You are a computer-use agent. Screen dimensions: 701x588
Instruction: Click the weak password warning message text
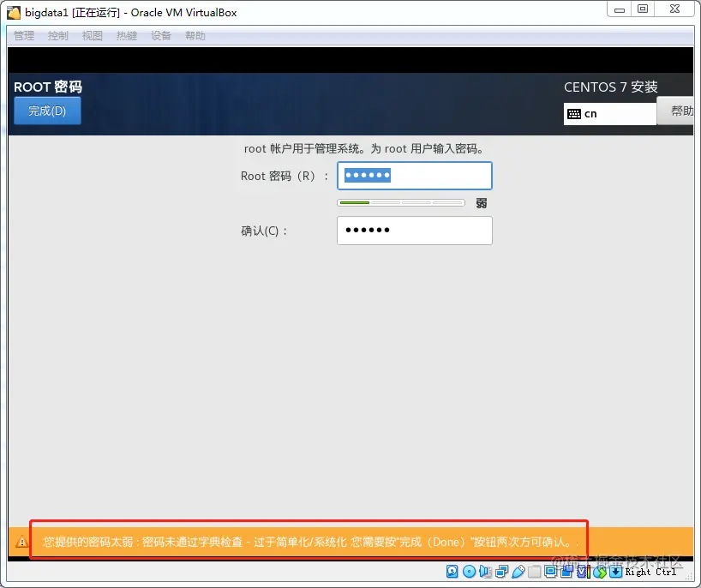pyautogui.click(x=309, y=542)
